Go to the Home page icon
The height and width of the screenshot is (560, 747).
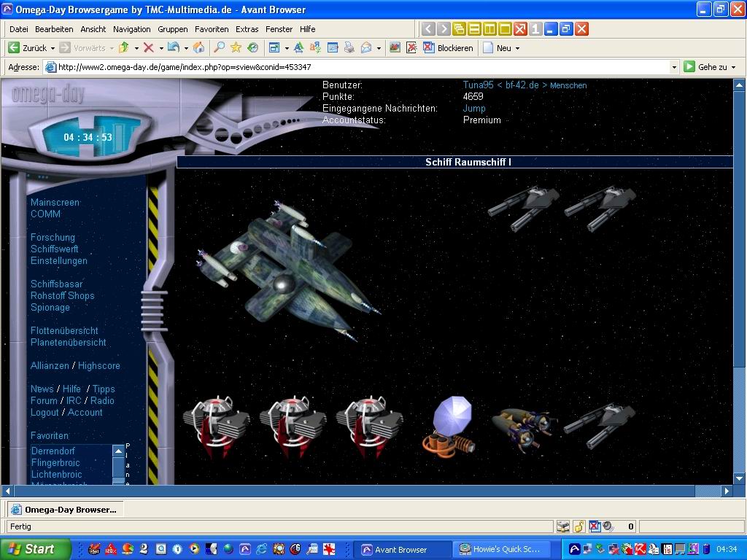[199, 47]
